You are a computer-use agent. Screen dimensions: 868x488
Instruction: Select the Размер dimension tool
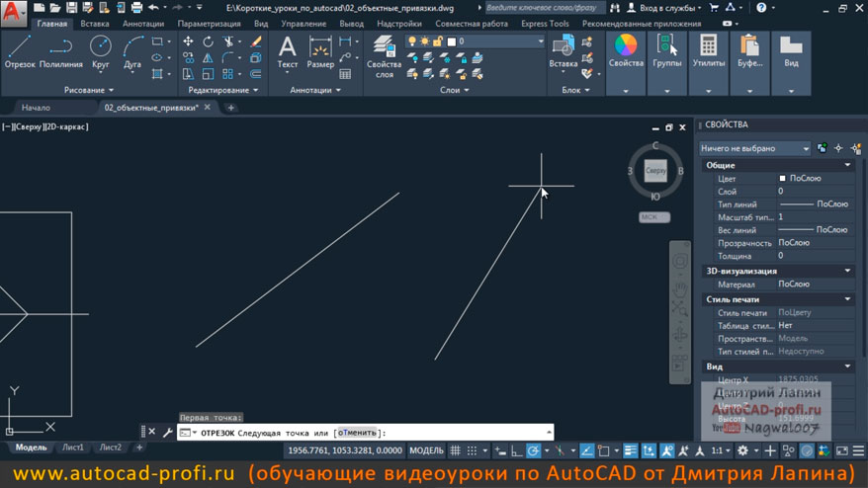point(320,52)
